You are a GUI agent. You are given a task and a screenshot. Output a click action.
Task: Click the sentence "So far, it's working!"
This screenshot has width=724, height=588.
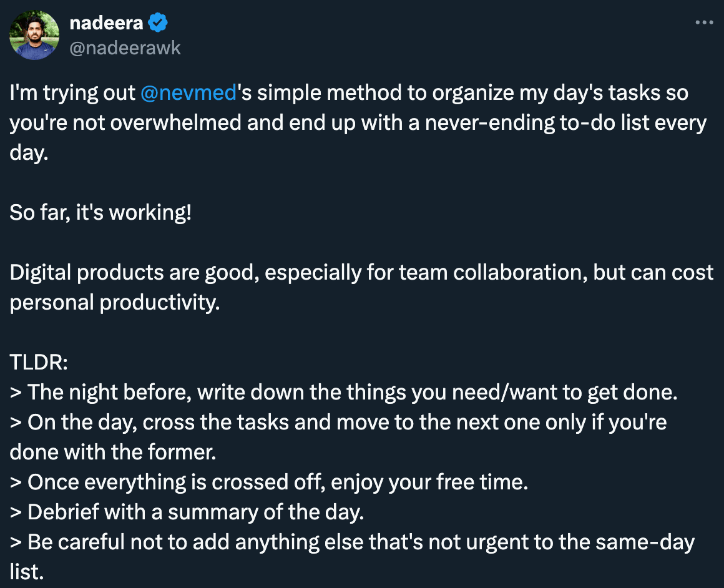tap(100, 212)
